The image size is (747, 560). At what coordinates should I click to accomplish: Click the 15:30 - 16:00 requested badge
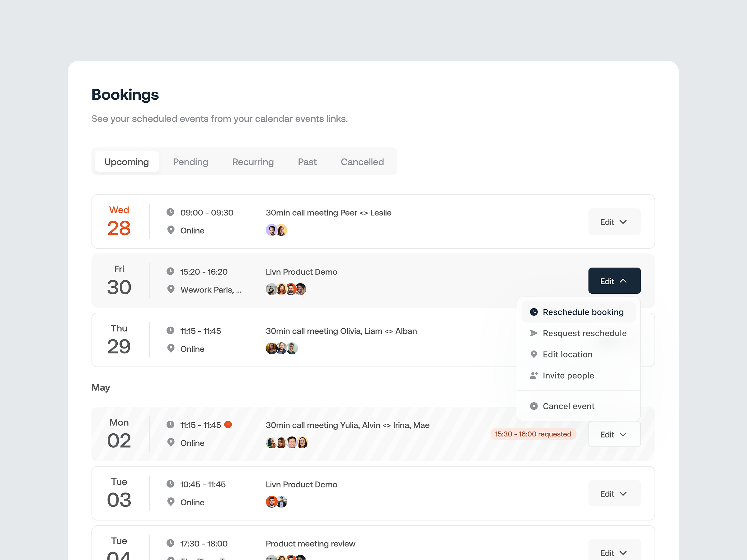533,434
